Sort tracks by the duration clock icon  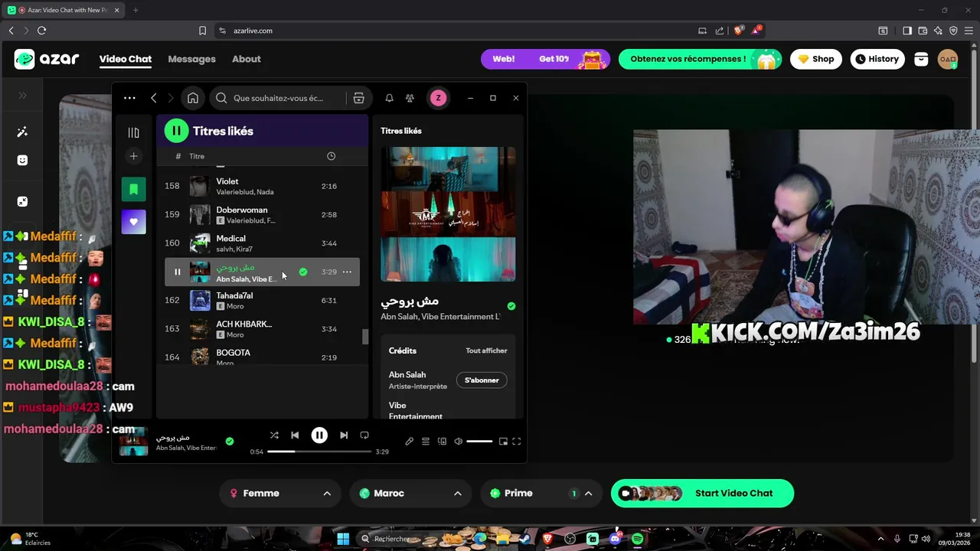331,156
